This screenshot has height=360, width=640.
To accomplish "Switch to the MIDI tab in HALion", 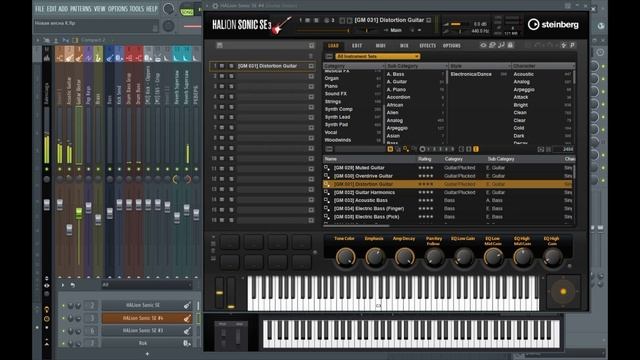I will [x=380, y=46].
